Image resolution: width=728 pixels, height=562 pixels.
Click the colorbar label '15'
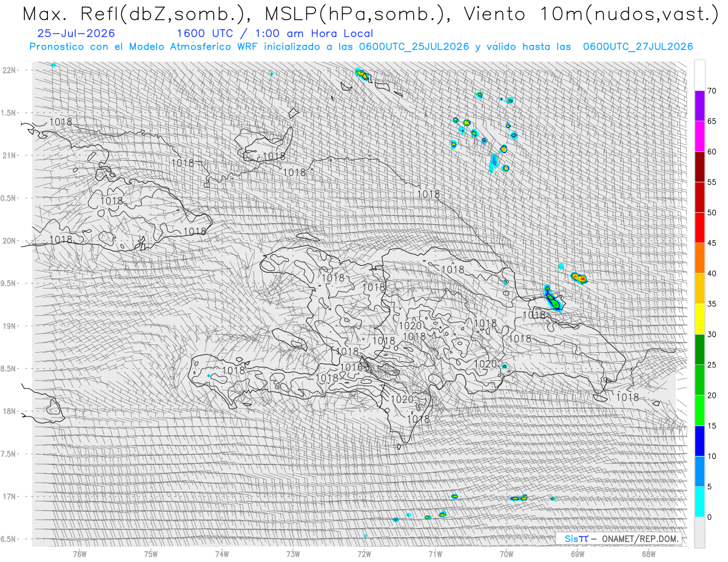[712, 426]
